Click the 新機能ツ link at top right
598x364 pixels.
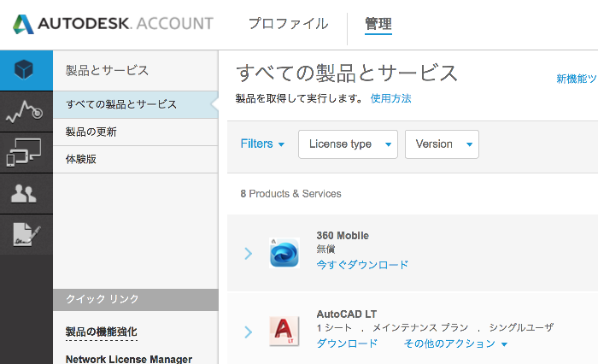point(577,79)
